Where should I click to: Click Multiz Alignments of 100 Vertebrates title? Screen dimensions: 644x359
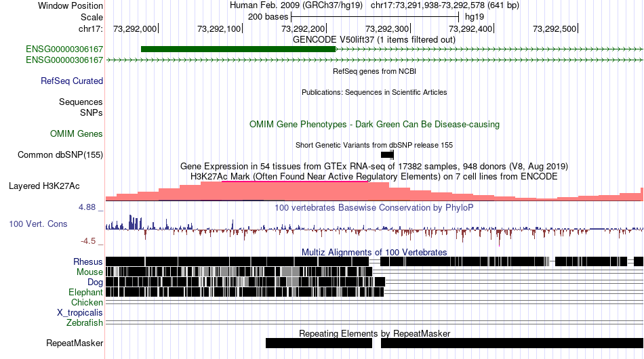(374, 253)
